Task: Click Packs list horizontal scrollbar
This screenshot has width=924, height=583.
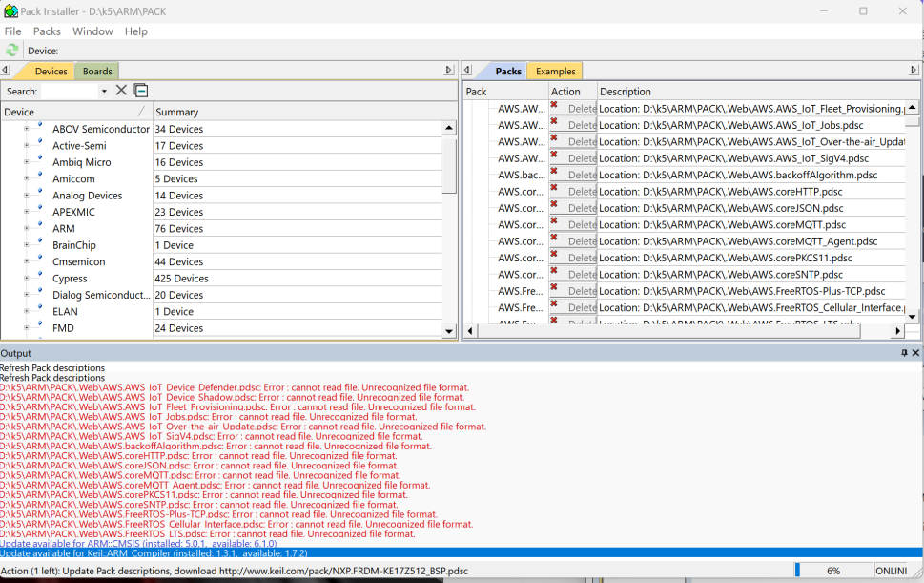Action: tap(668, 331)
